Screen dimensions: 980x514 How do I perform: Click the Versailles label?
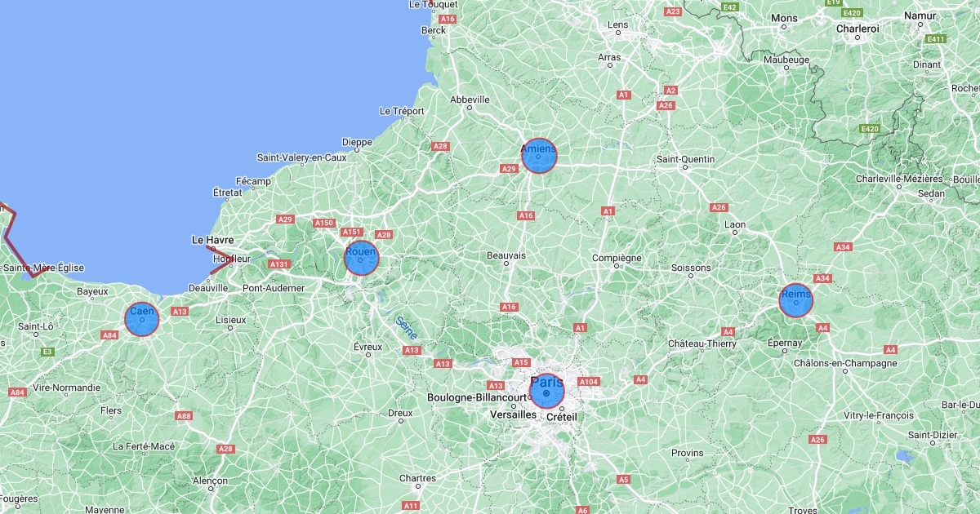tap(513, 414)
